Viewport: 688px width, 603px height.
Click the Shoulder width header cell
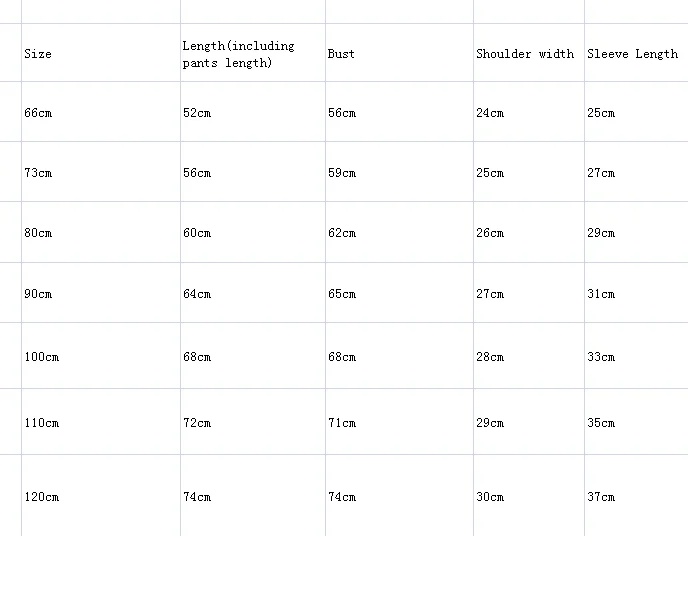pos(529,53)
